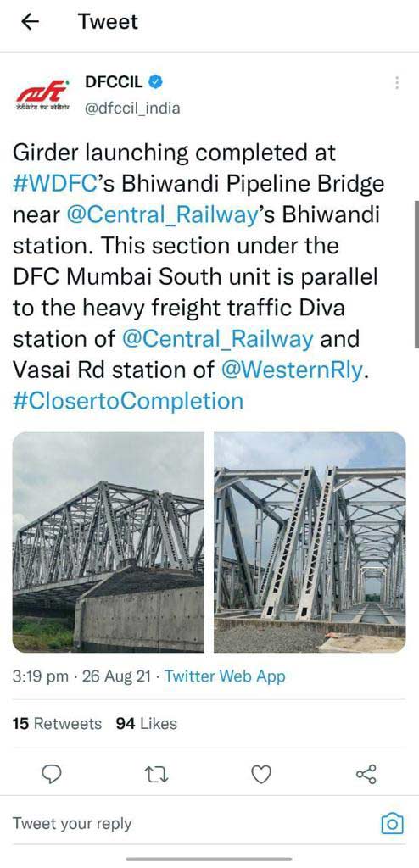Click the blue verified badge next to DFCCIL
The image size is (419, 868).
pos(156,82)
